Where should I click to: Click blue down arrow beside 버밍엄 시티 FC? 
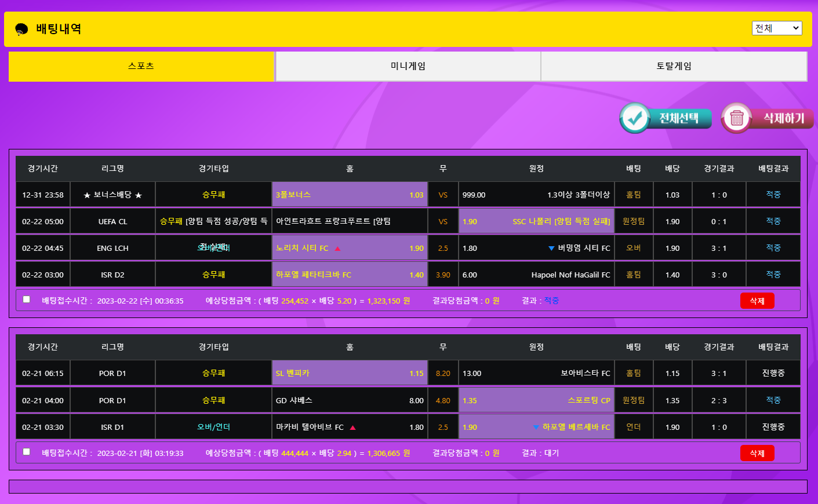(551, 249)
